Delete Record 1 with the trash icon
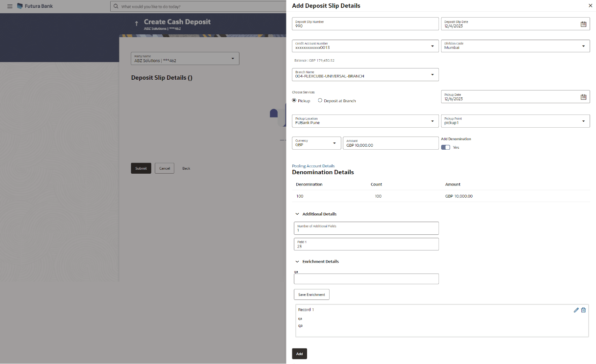This screenshot has width=596, height=364. coord(583,310)
